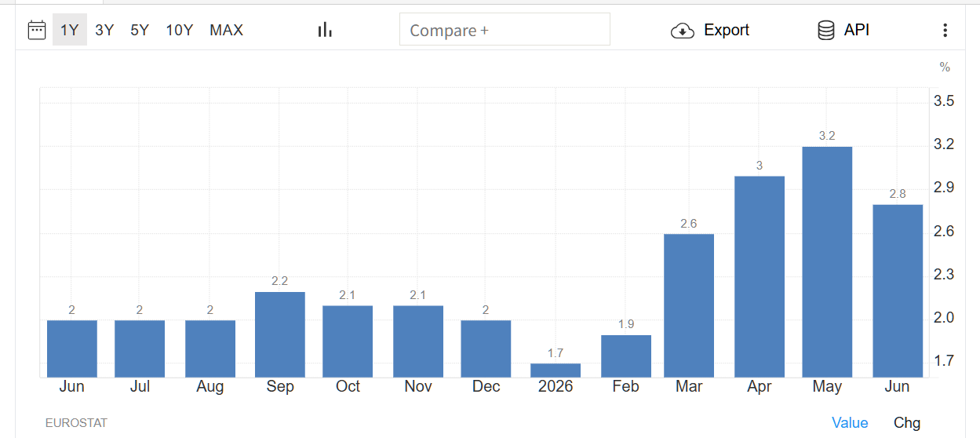Click the 'Dec' x-axis label

pyautogui.click(x=486, y=387)
